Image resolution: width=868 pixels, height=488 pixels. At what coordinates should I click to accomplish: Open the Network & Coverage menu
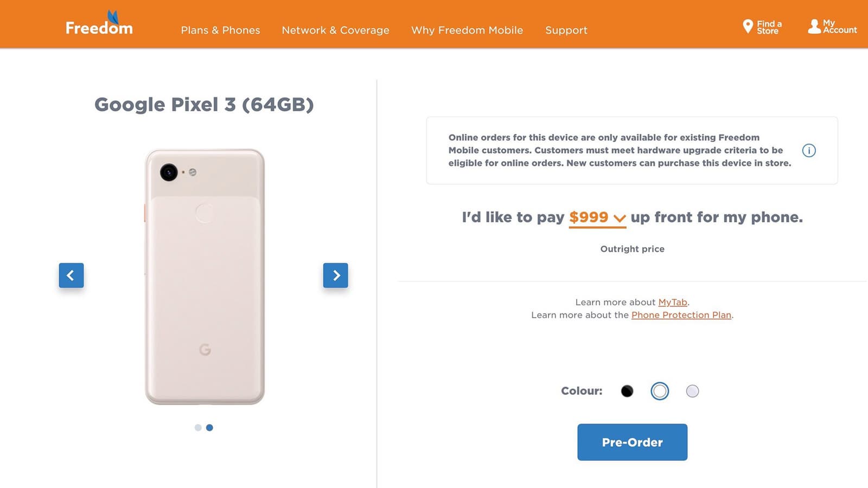335,30
